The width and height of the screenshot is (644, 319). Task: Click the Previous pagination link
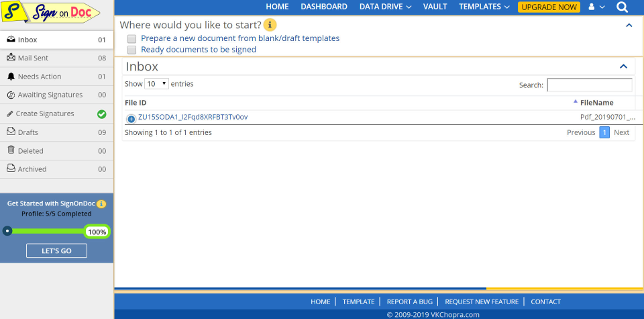(581, 132)
